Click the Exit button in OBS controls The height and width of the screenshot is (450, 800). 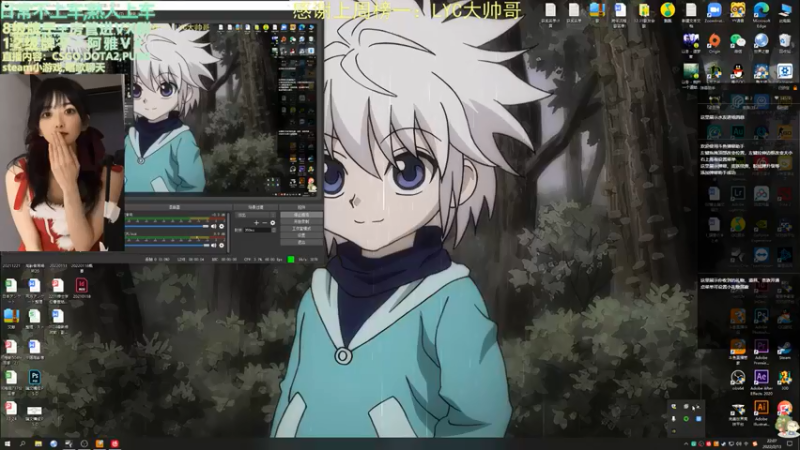(x=301, y=242)
